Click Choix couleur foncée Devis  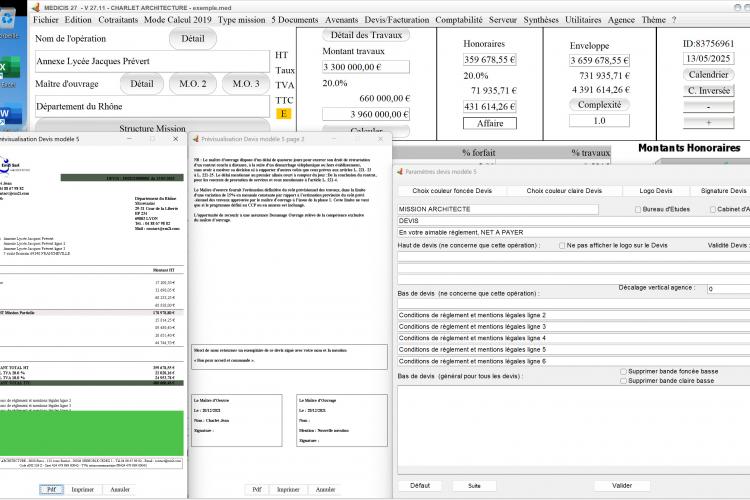[452, 190]
